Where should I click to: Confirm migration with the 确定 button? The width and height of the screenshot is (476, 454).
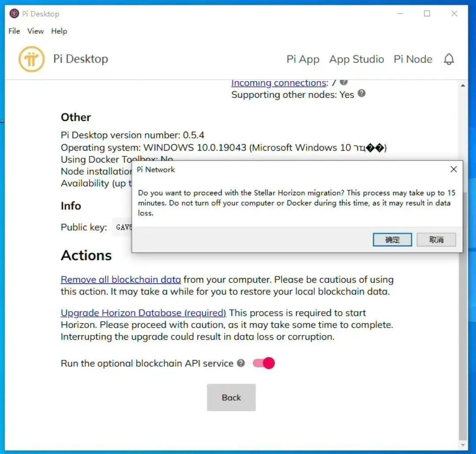(392, 240)
